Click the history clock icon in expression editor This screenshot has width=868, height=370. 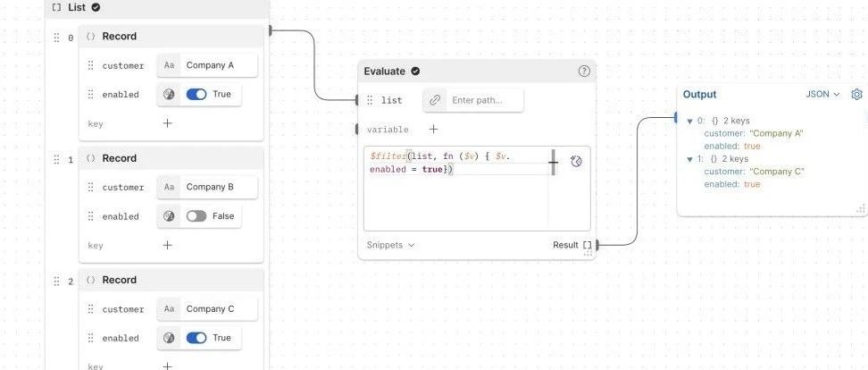coord(576,162)
